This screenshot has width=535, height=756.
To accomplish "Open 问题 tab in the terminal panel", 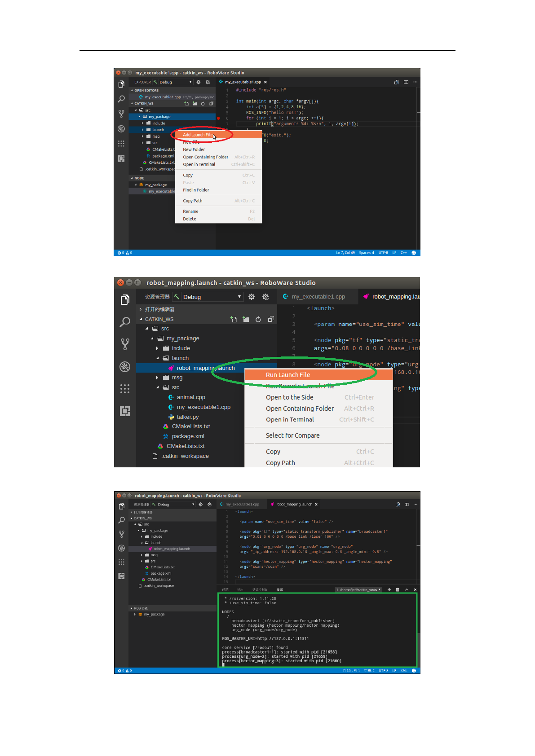I will (225, 589).
